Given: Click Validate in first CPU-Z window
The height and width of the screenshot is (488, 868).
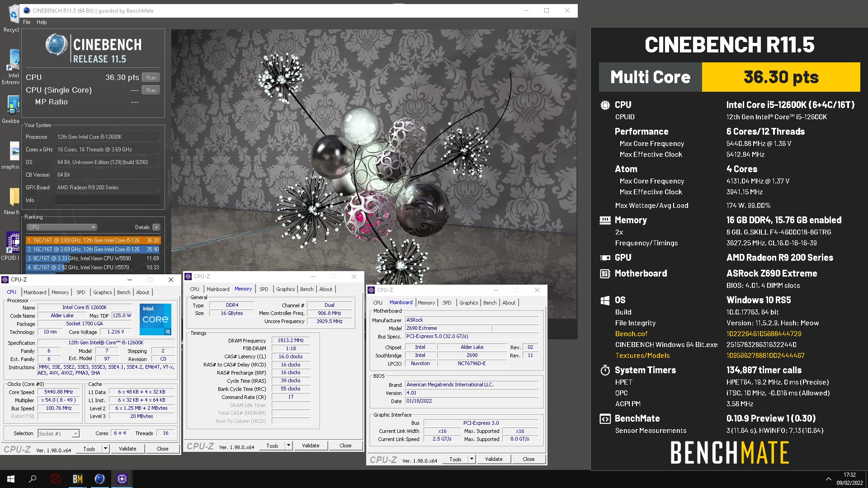Looking at the screenshot, I should tap(127, 449).
